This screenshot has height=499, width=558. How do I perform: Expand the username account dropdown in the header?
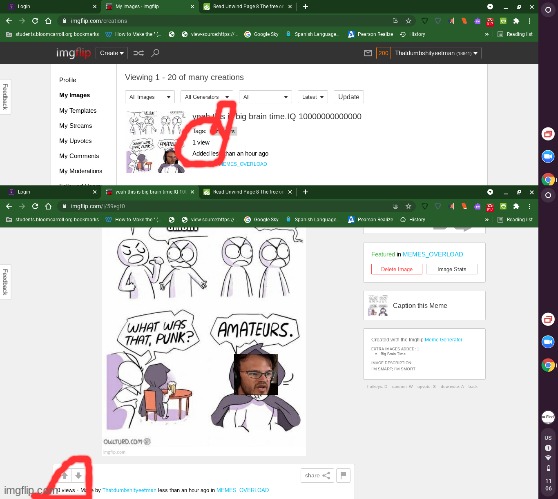pos(436,53)
